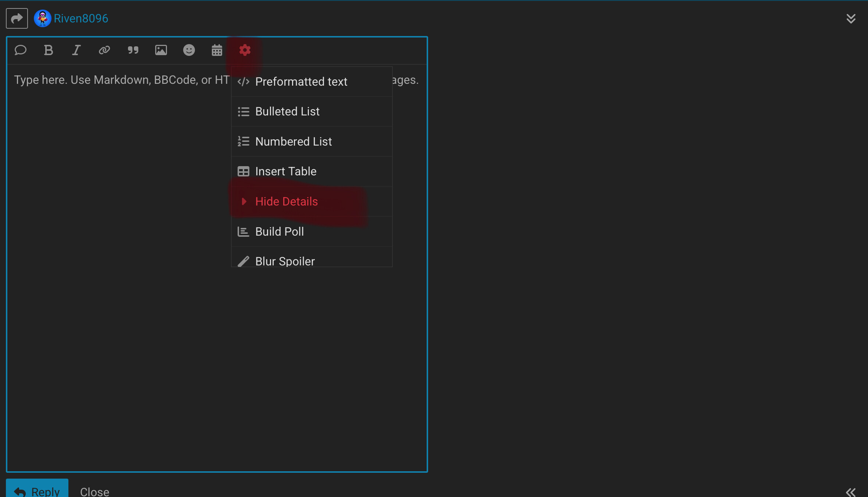Screen dimensions: 868x497
Task: Submit post with Reply button
Action: click(x=37, y=490)
